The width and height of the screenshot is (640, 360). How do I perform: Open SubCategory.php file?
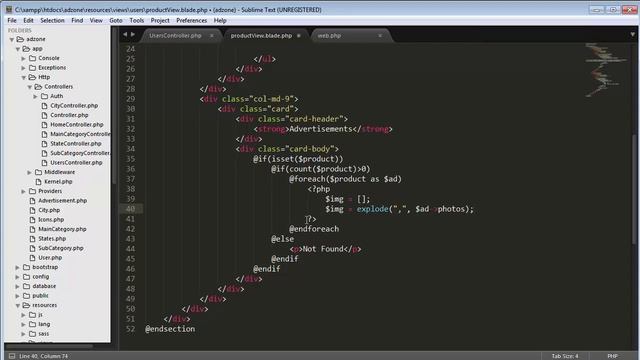pos(61,248)
